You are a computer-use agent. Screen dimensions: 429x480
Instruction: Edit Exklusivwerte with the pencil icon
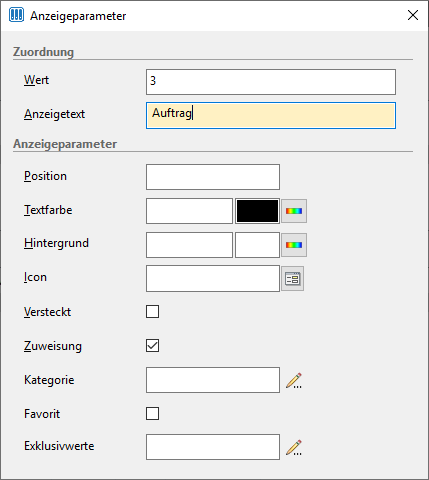[294, 447]
